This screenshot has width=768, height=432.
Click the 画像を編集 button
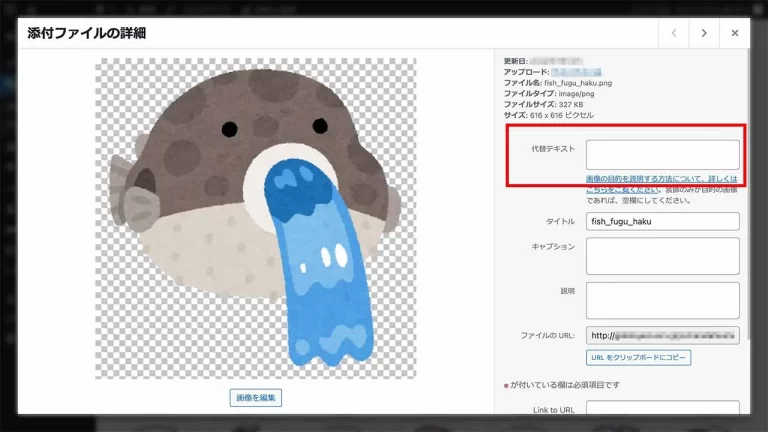coord(256,398)
